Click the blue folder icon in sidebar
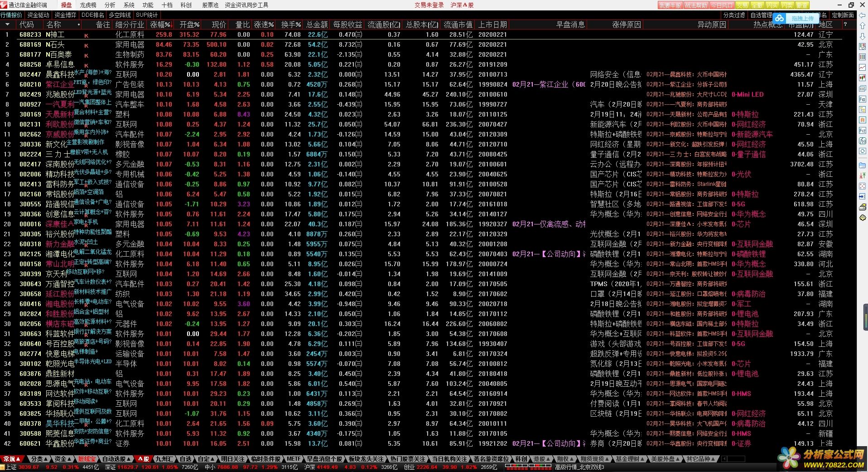Image resolution: width=868 pixels, height=472 pixels. 863,165
